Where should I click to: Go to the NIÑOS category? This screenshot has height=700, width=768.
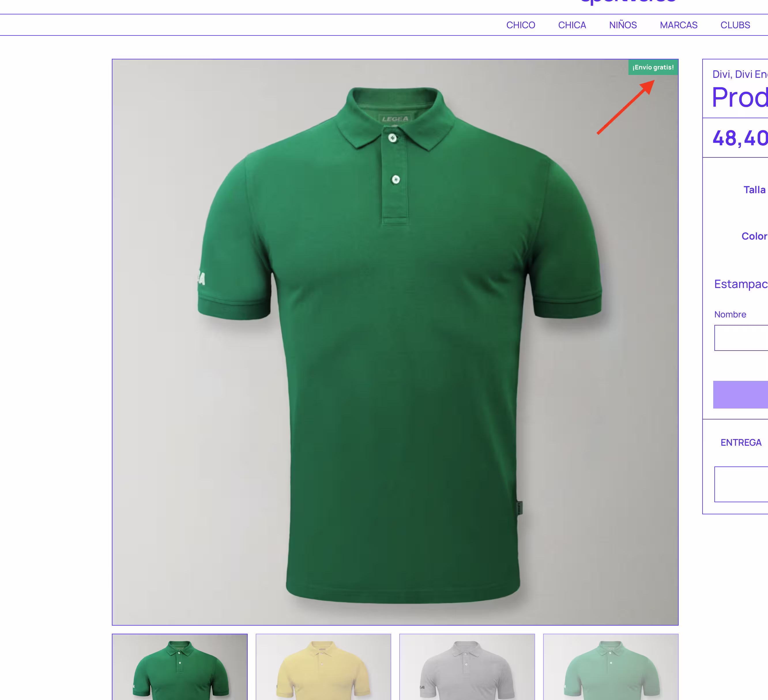[623, 25]
